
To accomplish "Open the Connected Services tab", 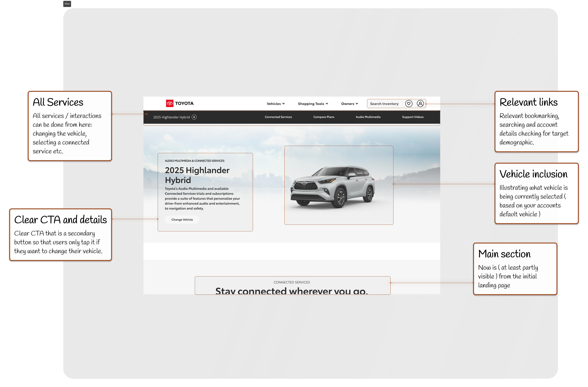I will pyautogui.click(x=278, y=117).
